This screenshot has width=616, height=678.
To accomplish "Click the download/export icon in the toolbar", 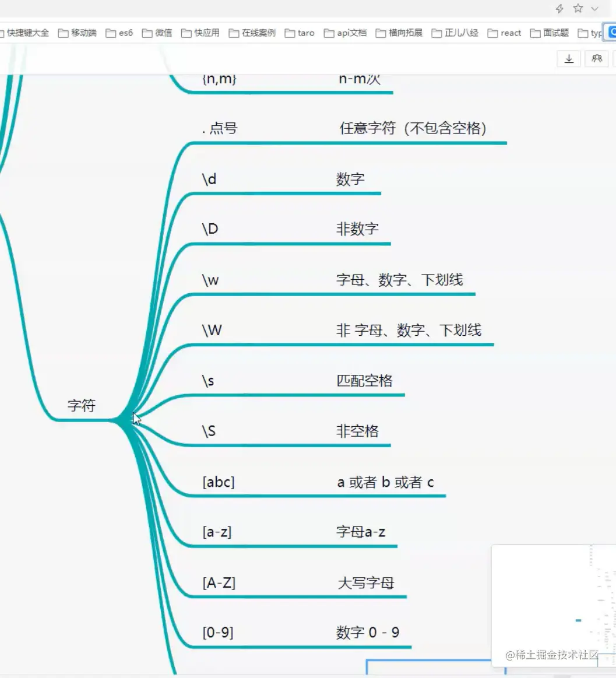I will point(568,58).
